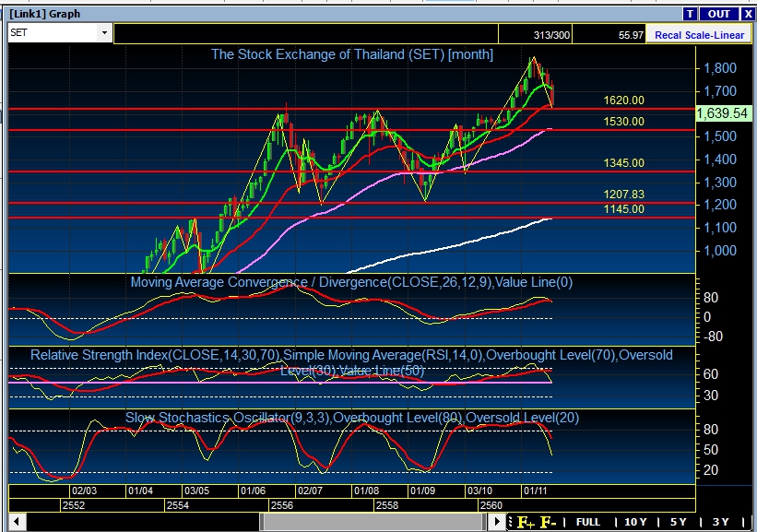The image size is (757, 532).
Task: Click the 1345.00 level label
Action: (623, 163)
